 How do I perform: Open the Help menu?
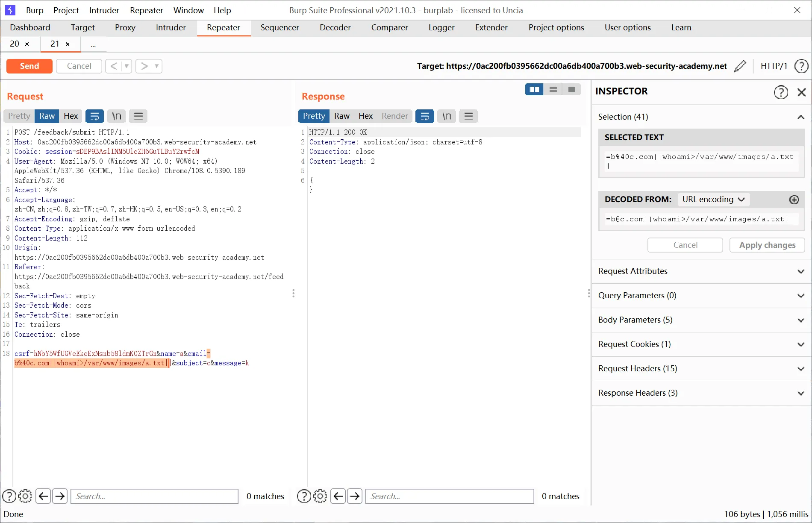point(222,10)
